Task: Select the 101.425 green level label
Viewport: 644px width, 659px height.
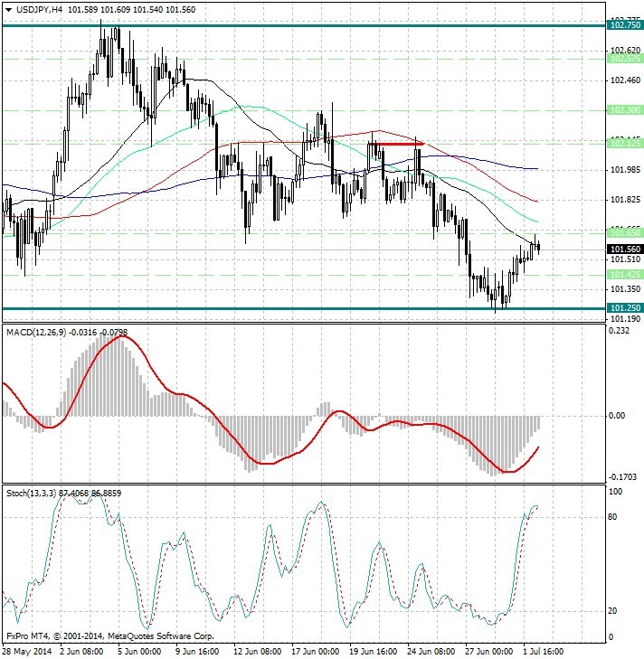Action: [625, 275]
